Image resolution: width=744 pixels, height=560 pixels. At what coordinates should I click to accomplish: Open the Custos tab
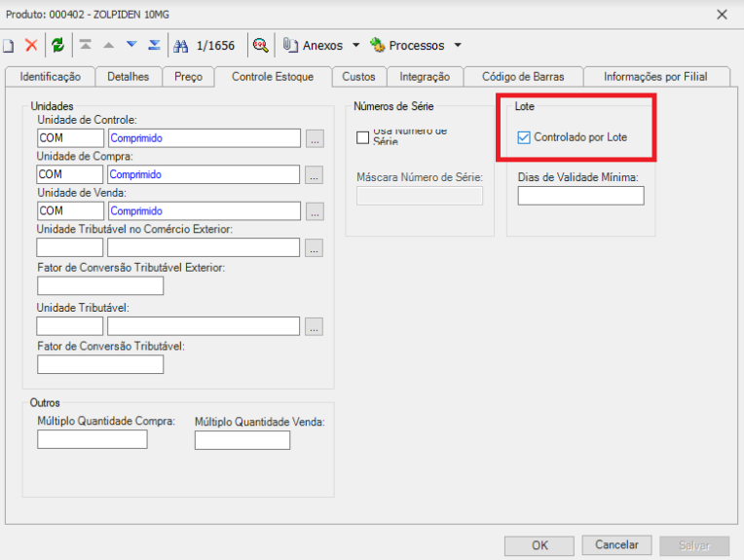pyautogui.click(x=358, y=77)
